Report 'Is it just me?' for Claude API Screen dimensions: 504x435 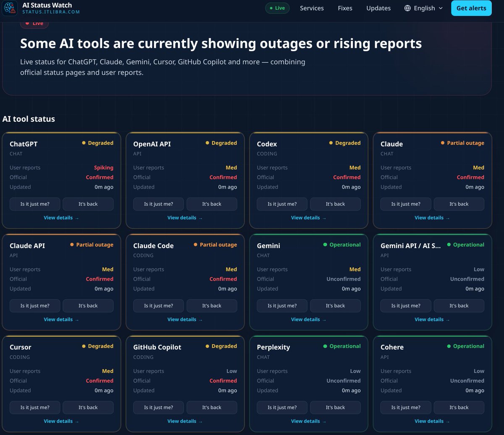(x=35, y=306)
